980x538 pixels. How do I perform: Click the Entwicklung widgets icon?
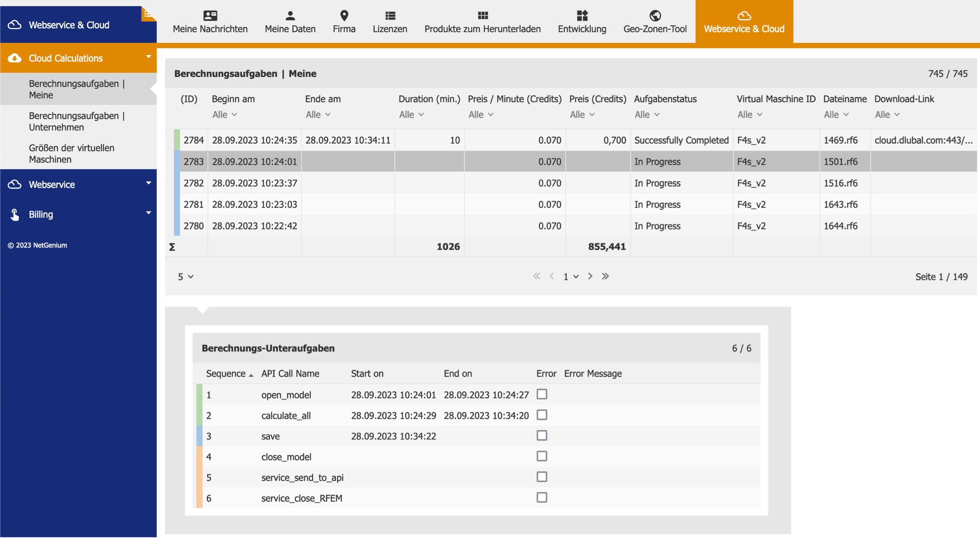coord(582,15)
